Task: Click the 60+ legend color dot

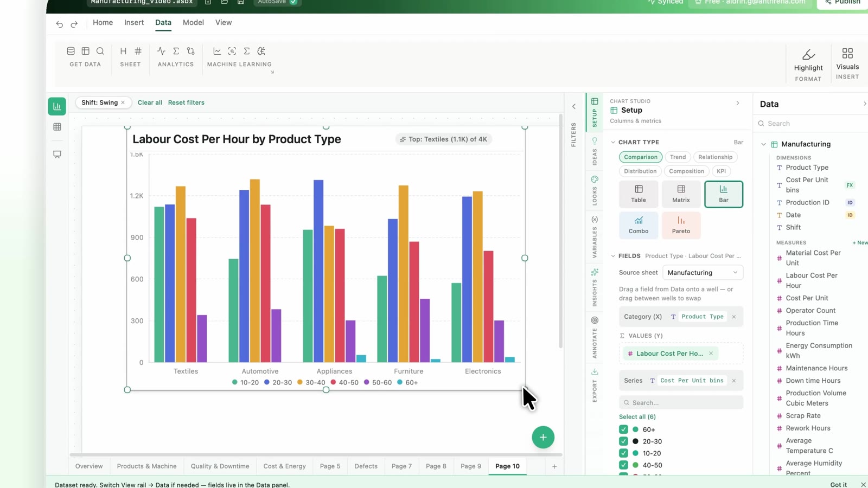Action: tap(400, 382)
